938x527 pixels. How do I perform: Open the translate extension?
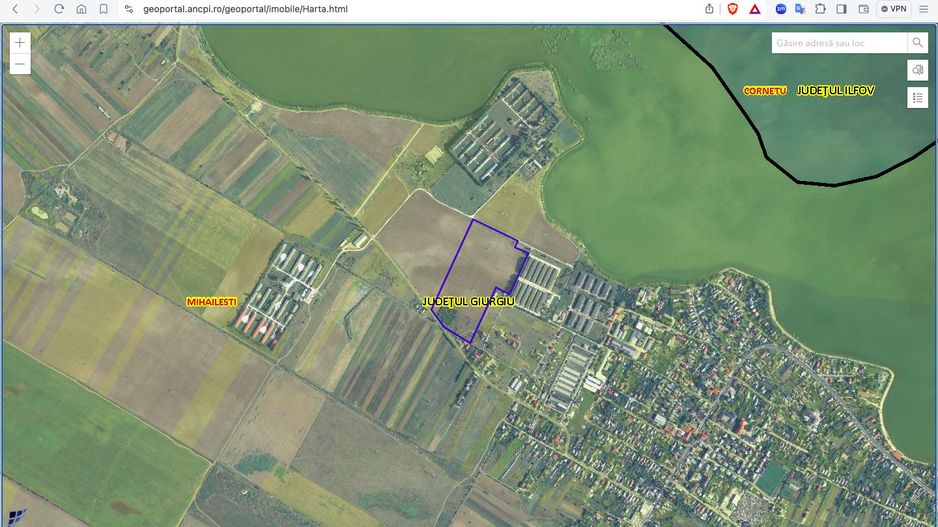[800, 9]
